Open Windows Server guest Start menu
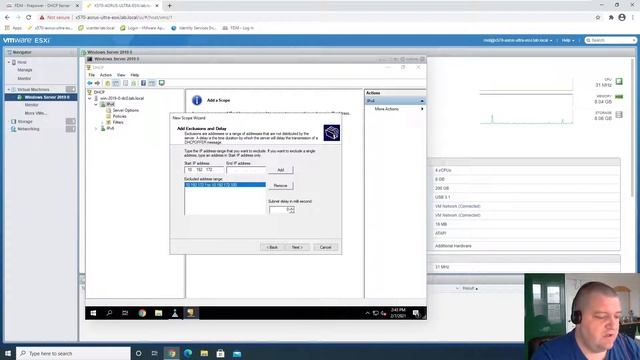640x360 pixels. point(93,313)
